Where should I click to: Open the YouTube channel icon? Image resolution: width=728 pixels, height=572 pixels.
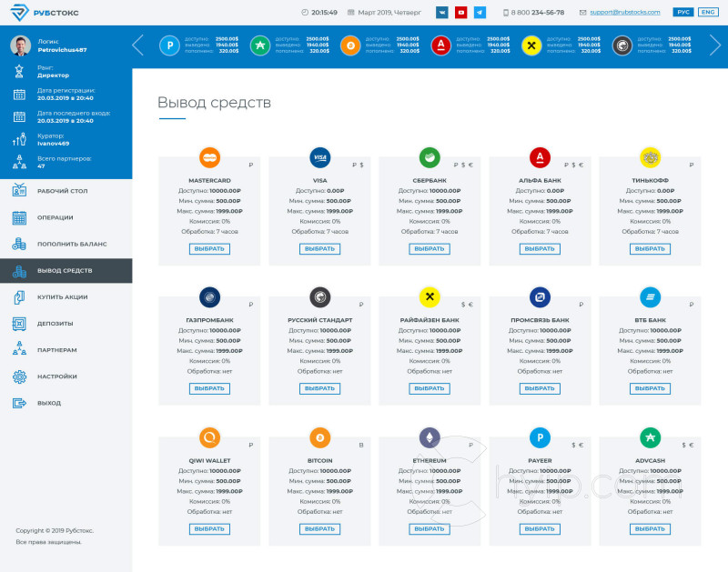pos(460,13)
